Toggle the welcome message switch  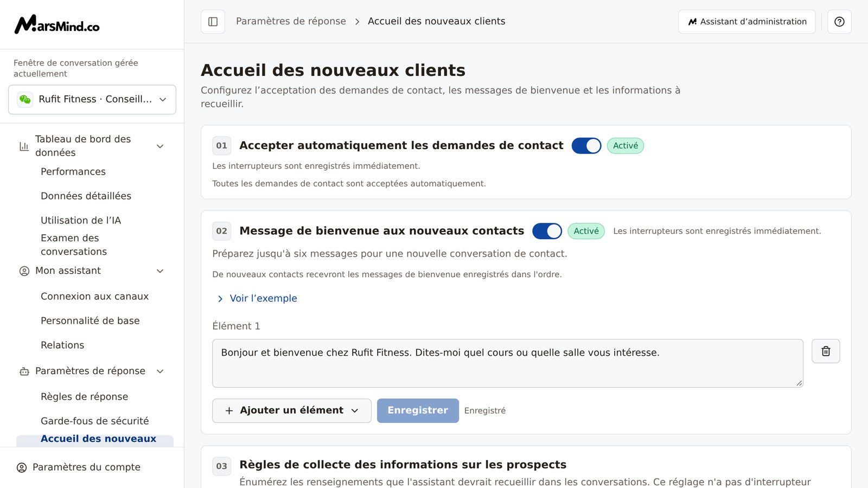[547, 231]
